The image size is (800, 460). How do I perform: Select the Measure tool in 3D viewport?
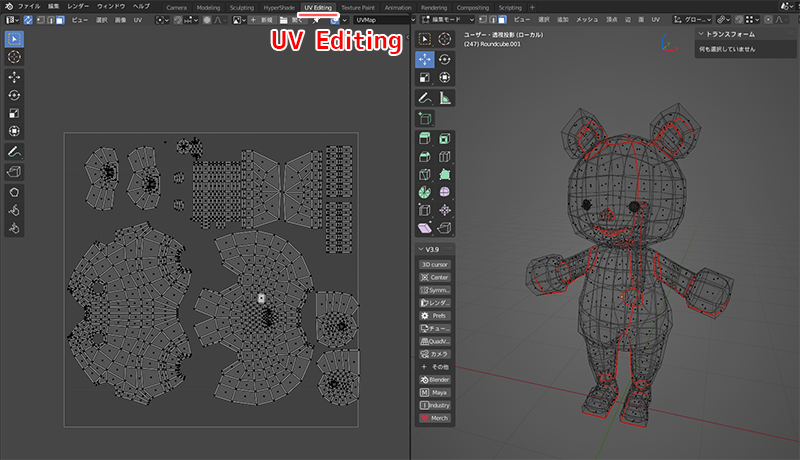(445, 98)
